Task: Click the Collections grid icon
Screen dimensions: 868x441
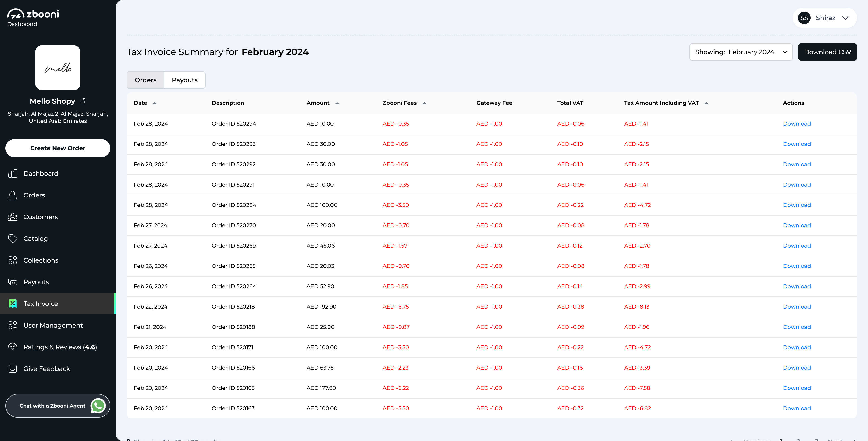Action: pos(12,260)
